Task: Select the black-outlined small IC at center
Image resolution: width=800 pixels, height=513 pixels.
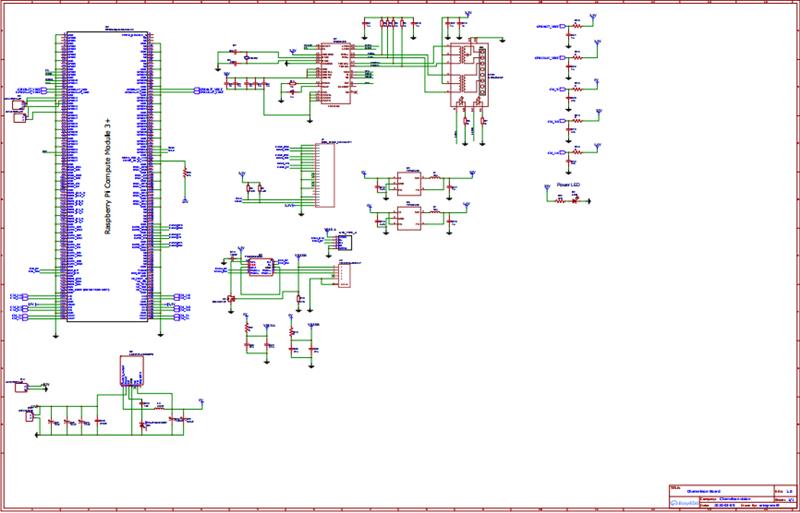Action: point(344,242)
